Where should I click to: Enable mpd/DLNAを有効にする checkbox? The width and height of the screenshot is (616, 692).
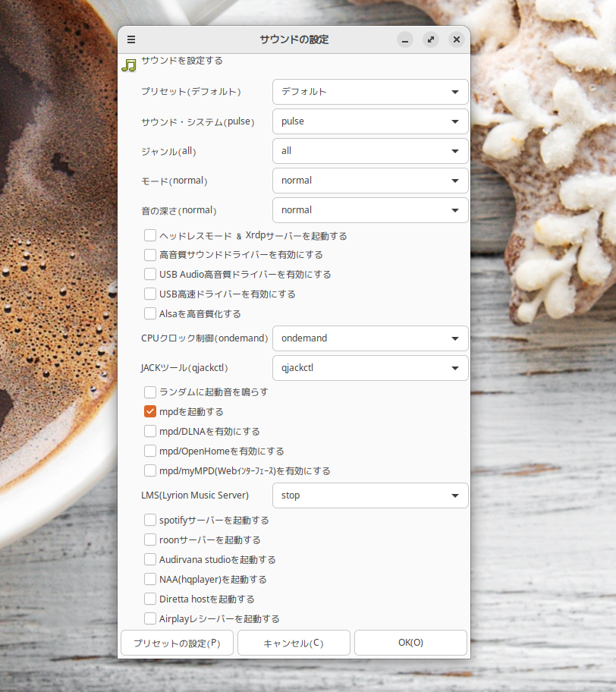(x=150, y=431)
